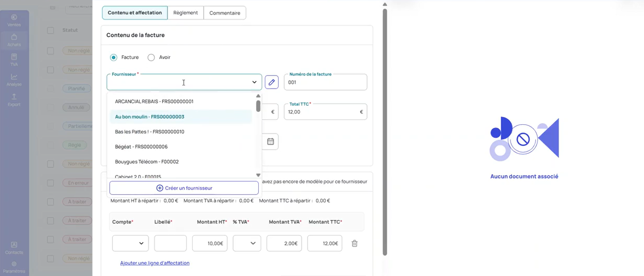Open the calendar date picker icon
This screenshot has width=644, height=276.
pos(270,141)
